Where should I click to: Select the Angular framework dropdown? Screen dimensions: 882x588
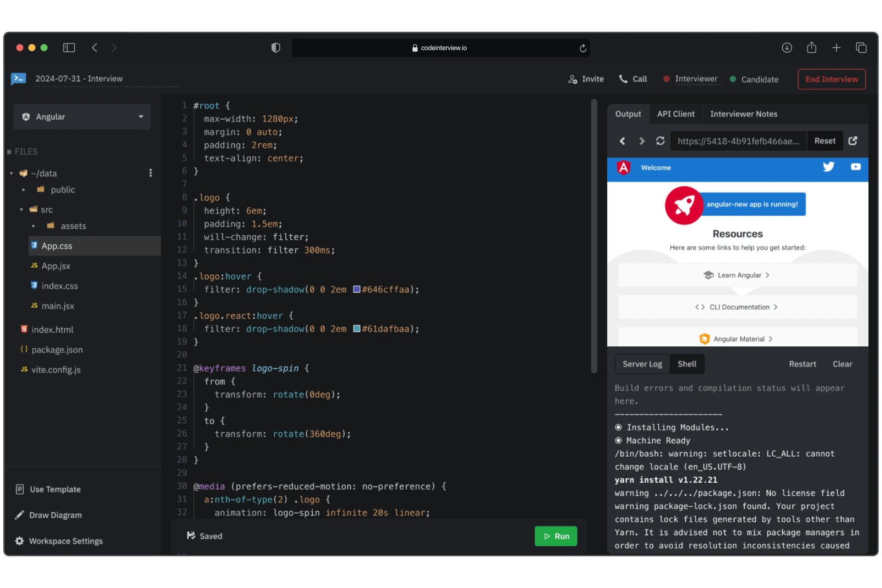click(x=81, y=117)
